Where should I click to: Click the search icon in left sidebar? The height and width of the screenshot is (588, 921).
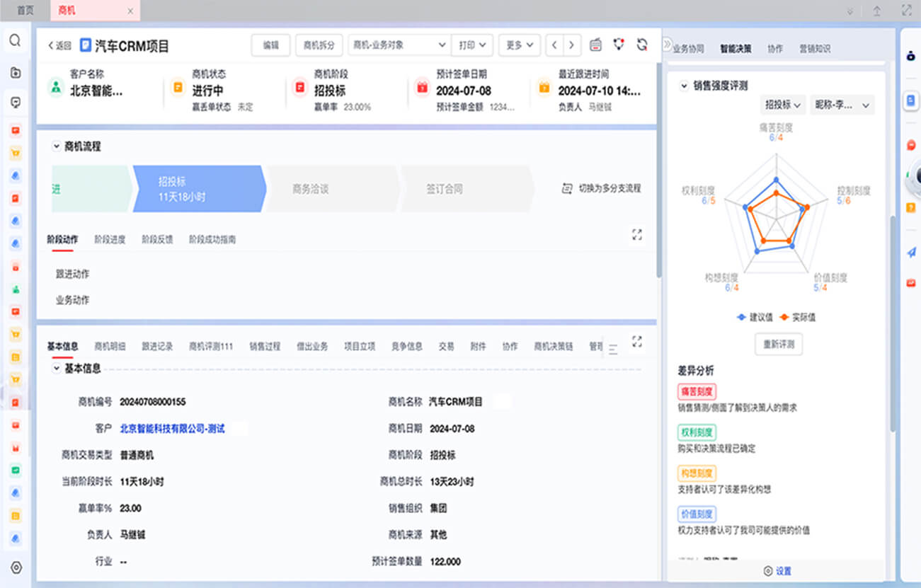coord(15,41)
